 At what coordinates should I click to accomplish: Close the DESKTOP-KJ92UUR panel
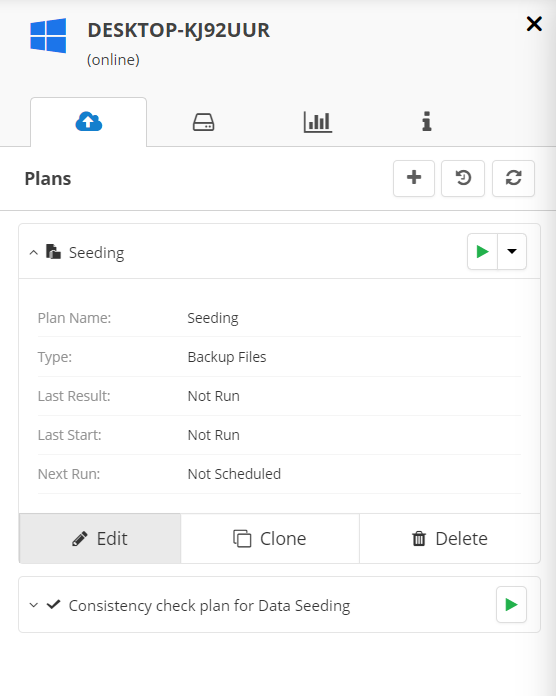click(x=534, y=24)
